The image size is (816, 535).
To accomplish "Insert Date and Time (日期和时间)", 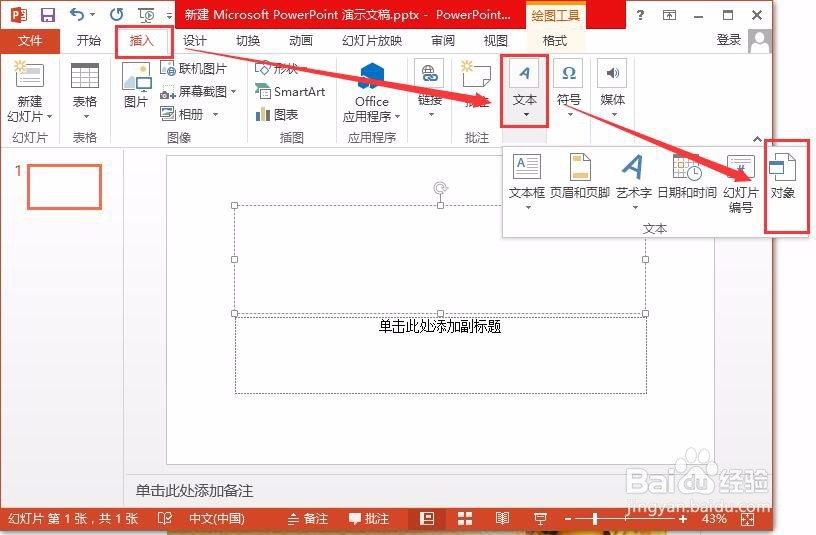I will [687, 177].
